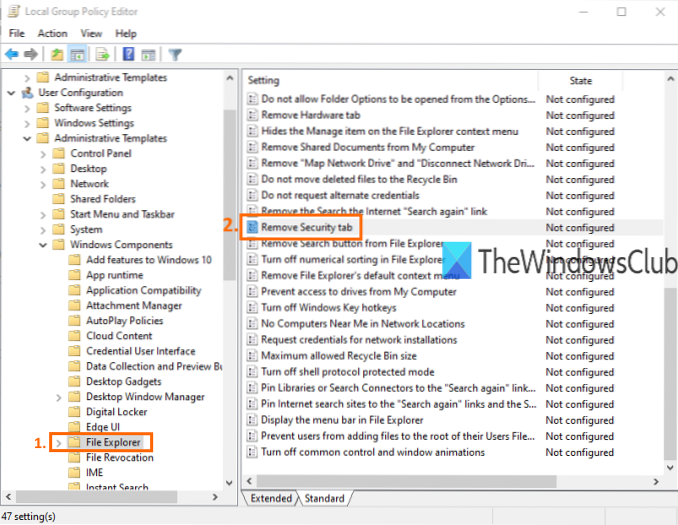678x525 pixels.
Task: Click the Export List toolbar icon
Action: coord(101,54)
